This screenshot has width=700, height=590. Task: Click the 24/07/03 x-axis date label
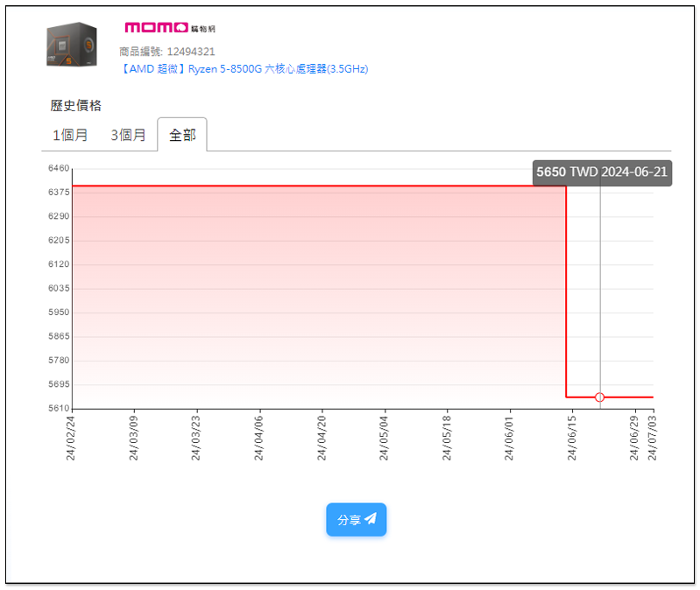tap(652, 438)
